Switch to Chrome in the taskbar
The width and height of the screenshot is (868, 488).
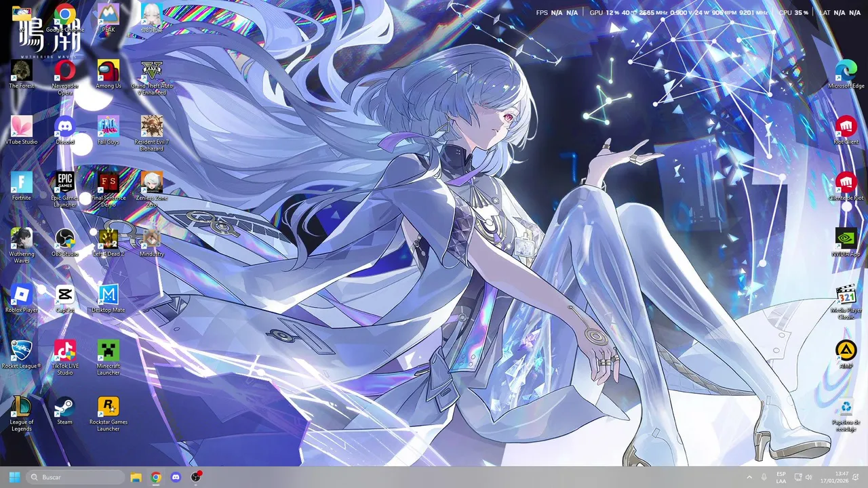[x=156, y=477]
